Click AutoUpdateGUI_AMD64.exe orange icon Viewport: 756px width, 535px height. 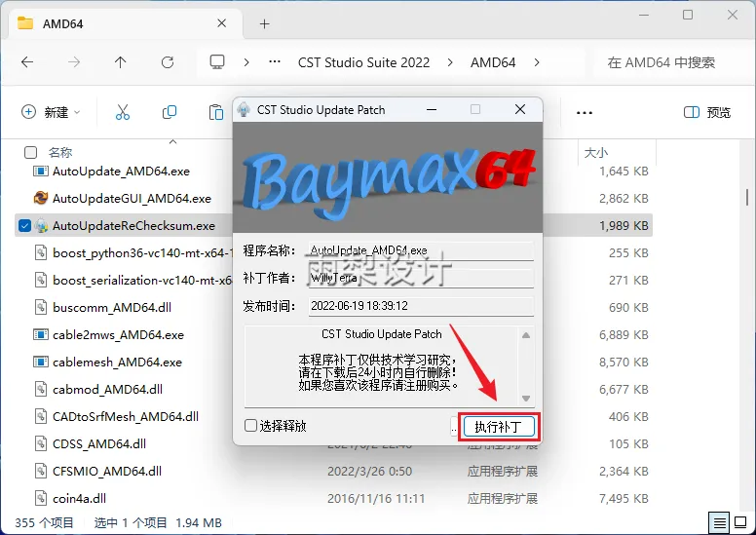coord(41,198)
